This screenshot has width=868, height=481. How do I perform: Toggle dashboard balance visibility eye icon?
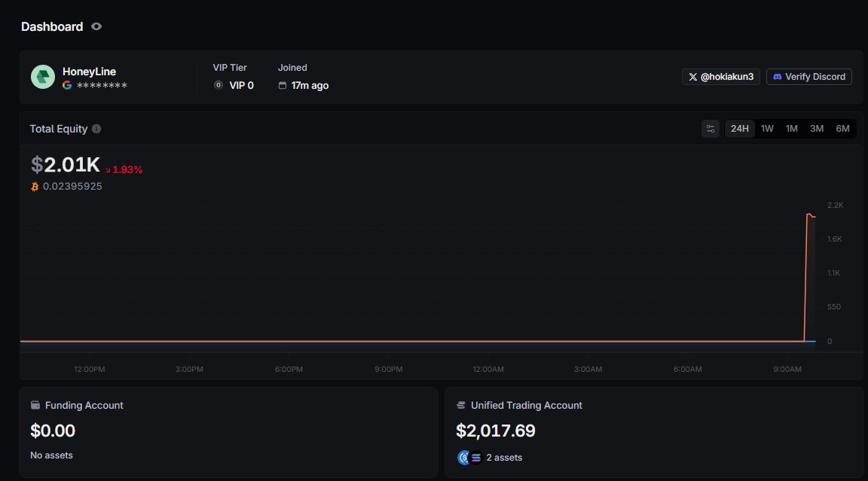tap(96, 26)
